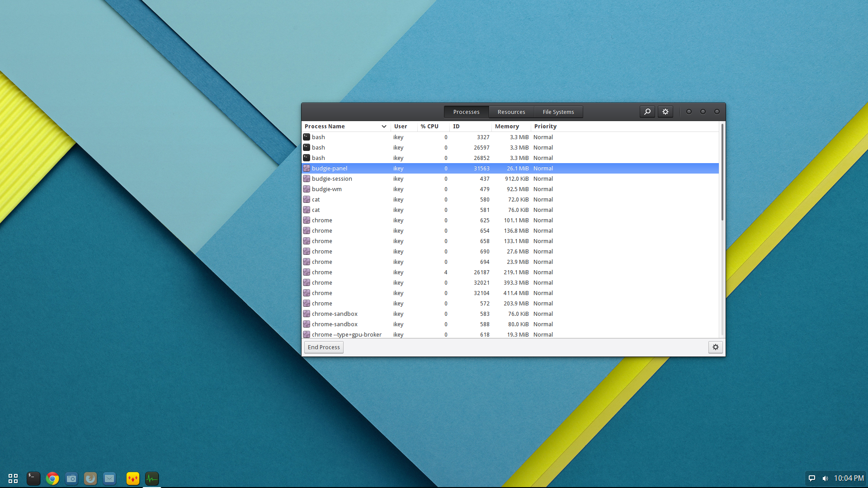The width and height of the screenshot is (868, 488).
Task: Select the chrome process at 4% CPU
Action: click(510, 272)
